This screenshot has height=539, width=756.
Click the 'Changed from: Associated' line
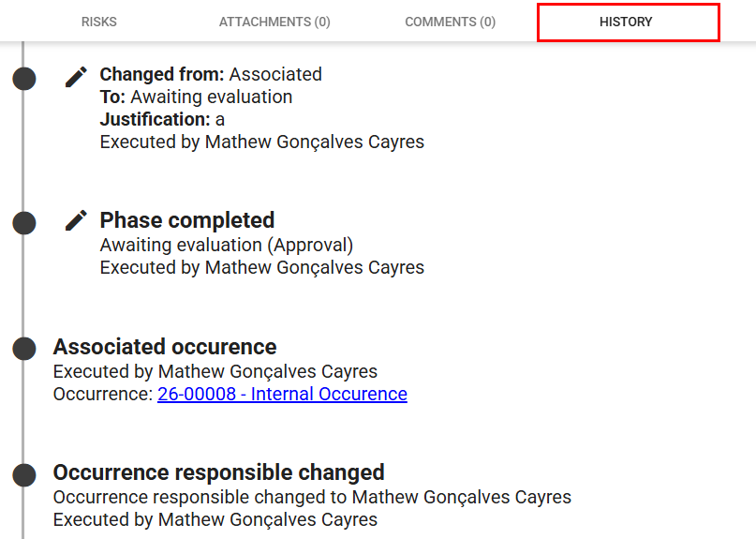211,74
